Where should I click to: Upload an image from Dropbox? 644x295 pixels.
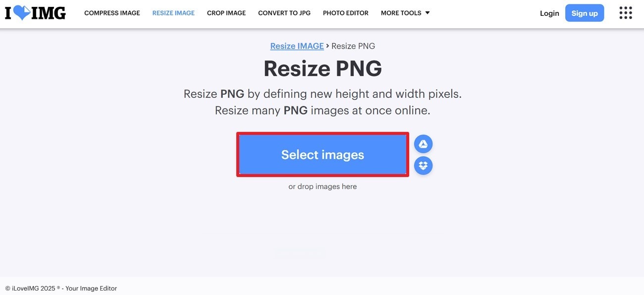click(x=423, y=166)
